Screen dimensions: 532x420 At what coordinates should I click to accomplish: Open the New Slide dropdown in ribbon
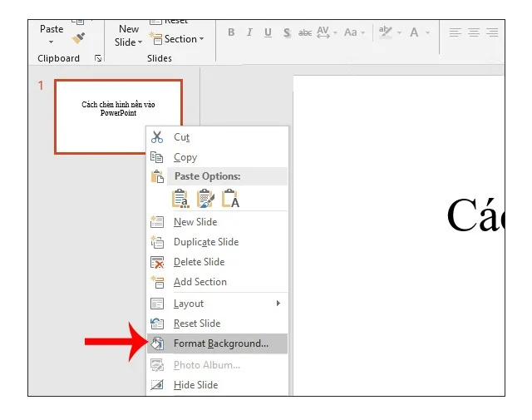pos(140,42)
